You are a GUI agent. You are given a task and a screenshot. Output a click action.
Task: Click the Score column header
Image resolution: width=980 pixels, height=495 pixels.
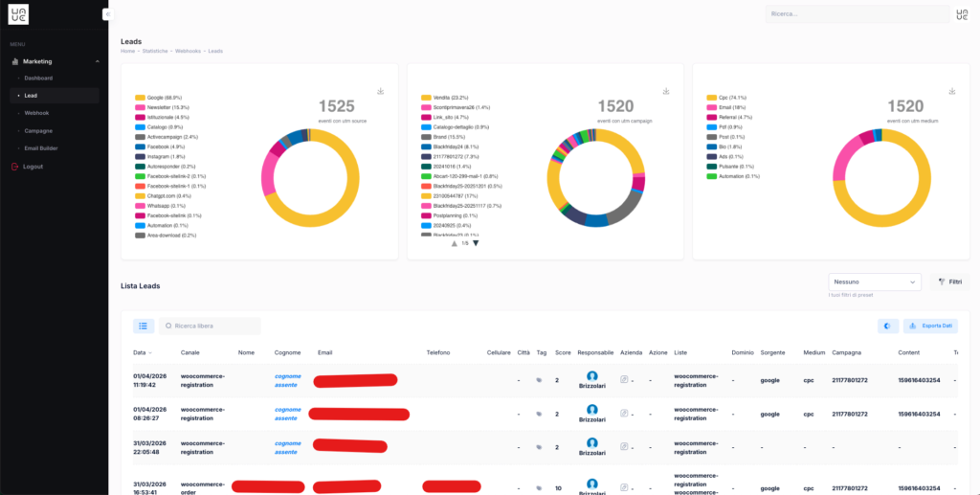[563, 352]
